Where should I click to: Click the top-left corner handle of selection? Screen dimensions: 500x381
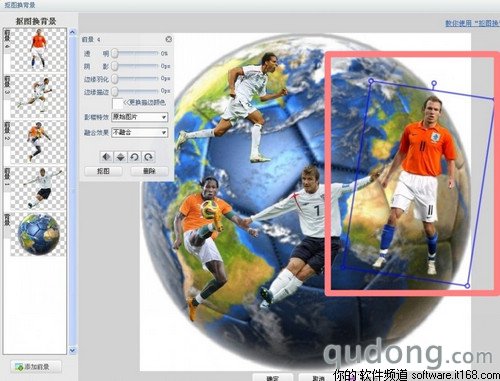pyautogui.click(x=371, y=81)
